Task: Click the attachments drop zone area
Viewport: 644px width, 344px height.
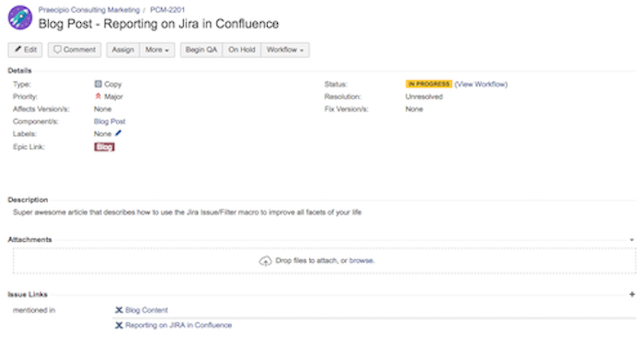Action: (325, 260)
